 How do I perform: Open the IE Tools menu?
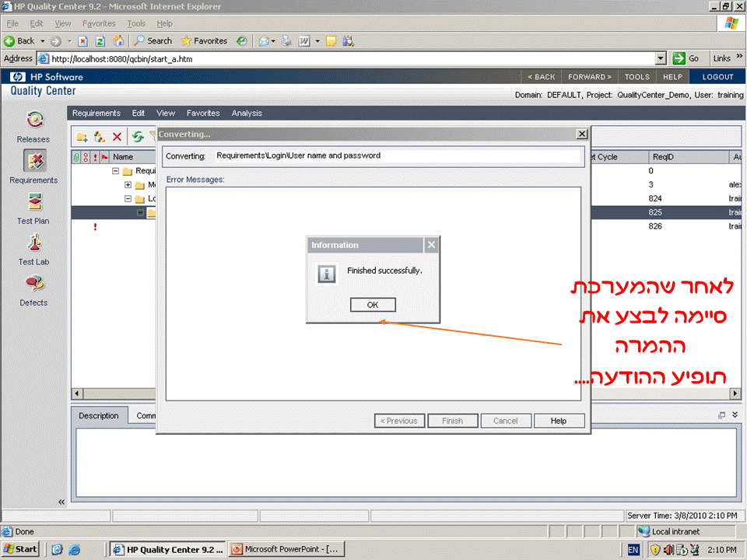click(135, 23)
